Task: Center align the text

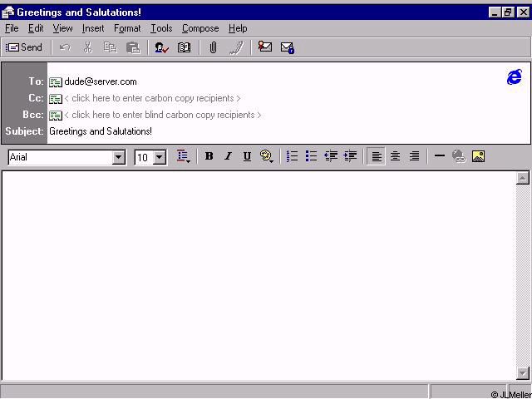Action: [395, 156]
